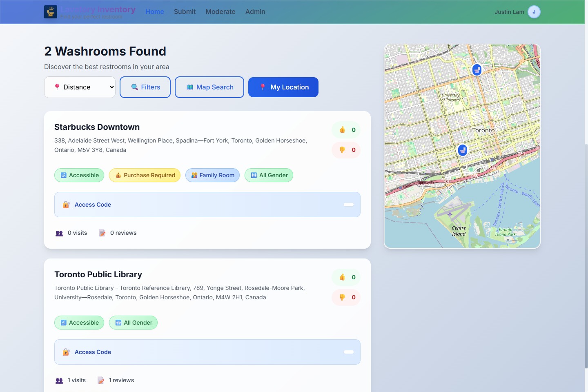Click the Centre Island label on map
Image resolution: width=588 pixels, height=392 pixels.
(x=459, y=231)
